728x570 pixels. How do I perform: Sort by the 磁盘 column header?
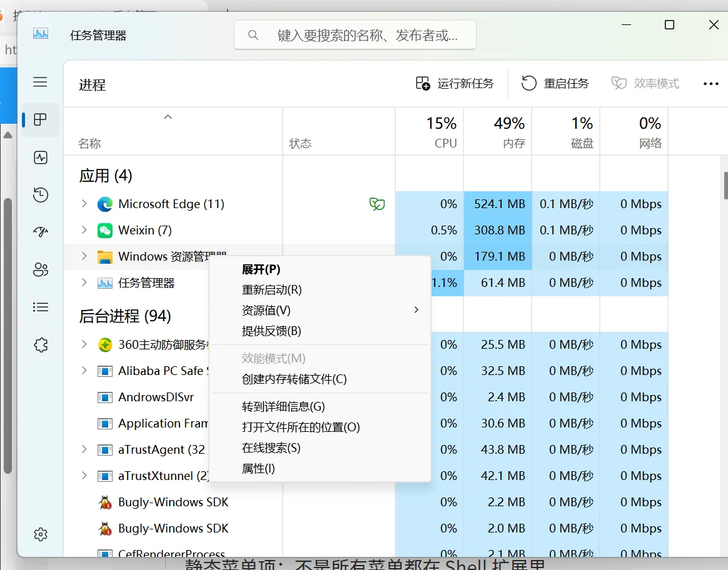click(x=566, y=132)
